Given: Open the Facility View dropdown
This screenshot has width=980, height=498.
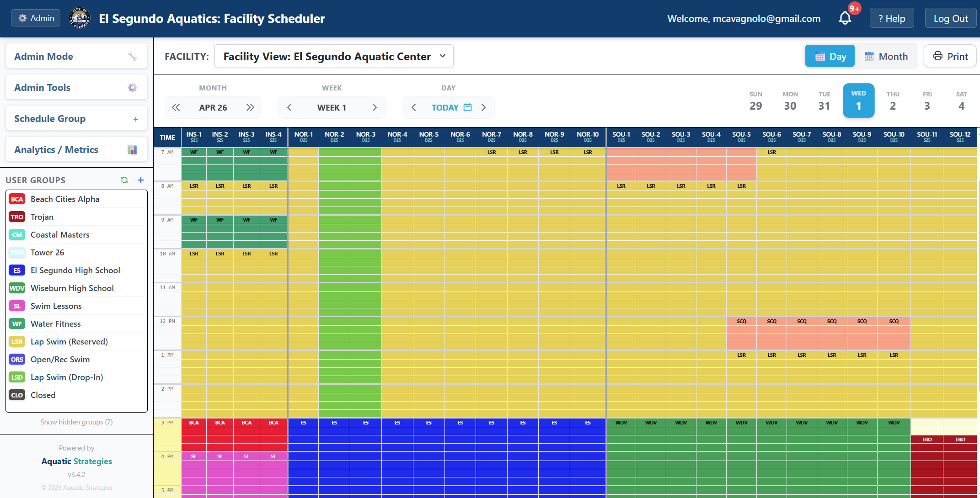Looking at the screenshot, I should 334,56.
